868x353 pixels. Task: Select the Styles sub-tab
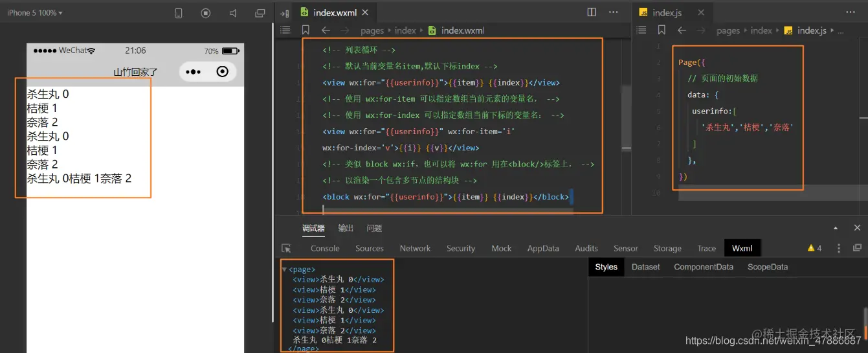606,267
